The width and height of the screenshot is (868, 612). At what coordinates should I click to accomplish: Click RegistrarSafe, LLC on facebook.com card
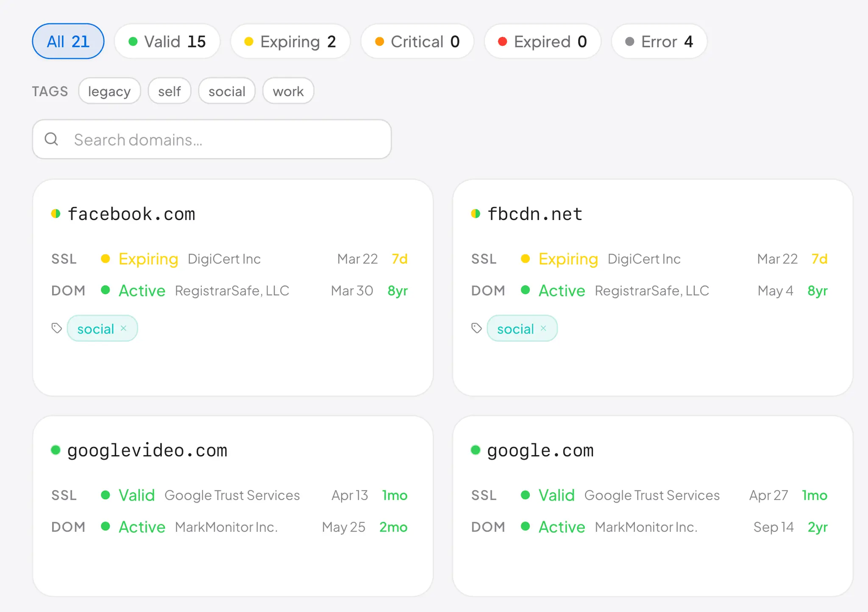[232, 291]
